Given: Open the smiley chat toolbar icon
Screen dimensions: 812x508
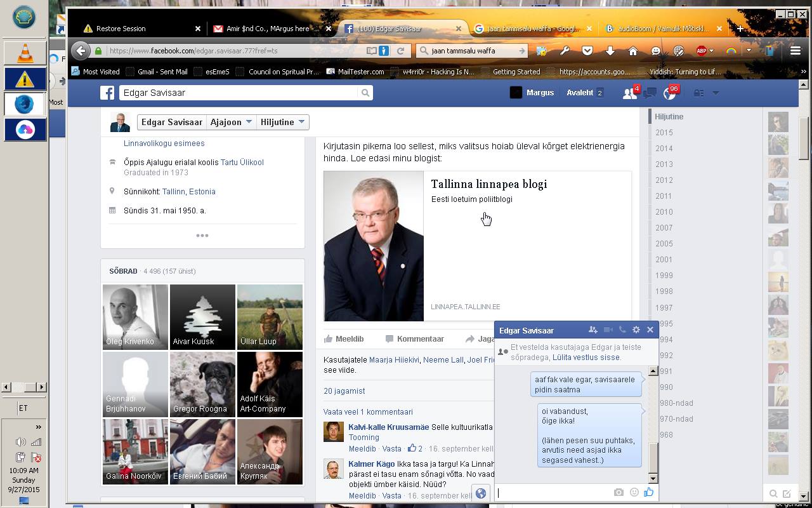Looking at the screenshot, I should click(656, 51).
